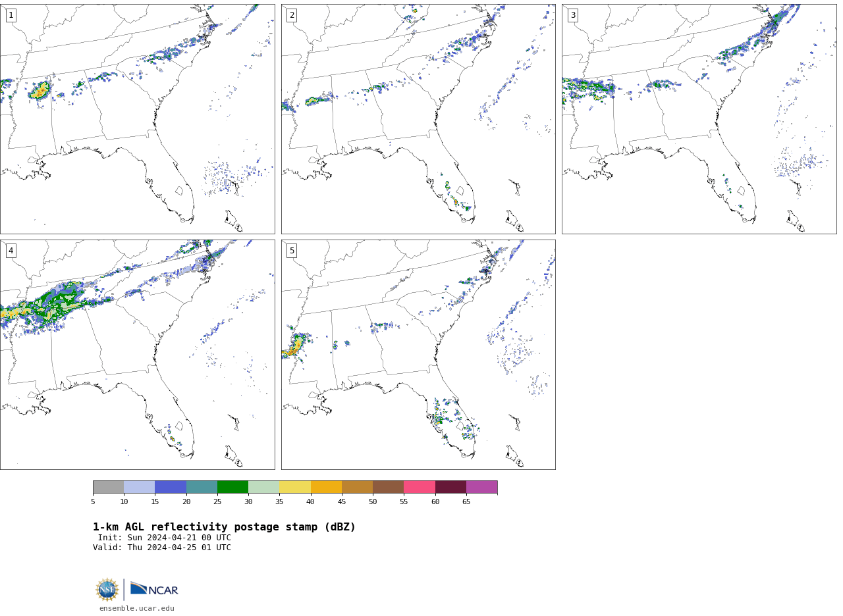Click the orange 40-45 dBZ swatch
Viewport: 843px width, 616px height.
[326, 487]
